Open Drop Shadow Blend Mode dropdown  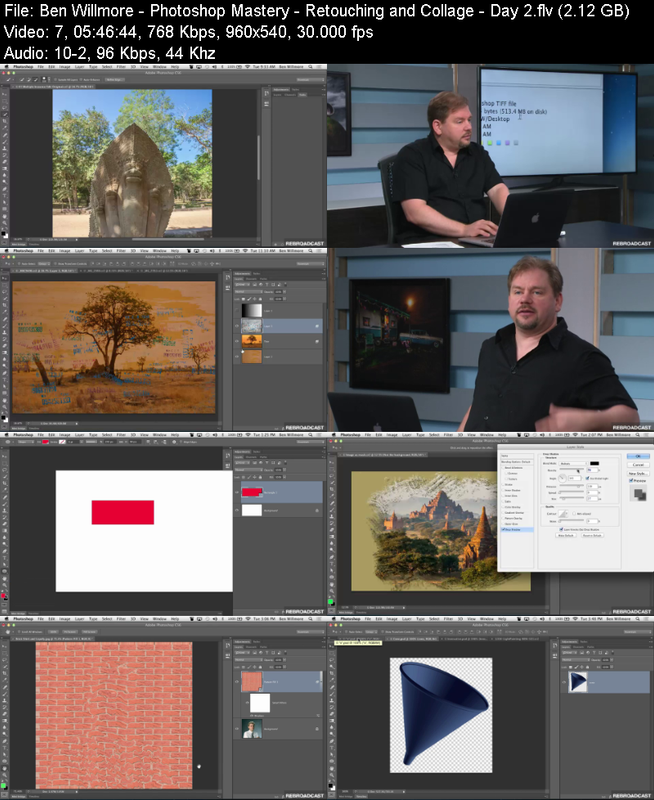[573, 464]
